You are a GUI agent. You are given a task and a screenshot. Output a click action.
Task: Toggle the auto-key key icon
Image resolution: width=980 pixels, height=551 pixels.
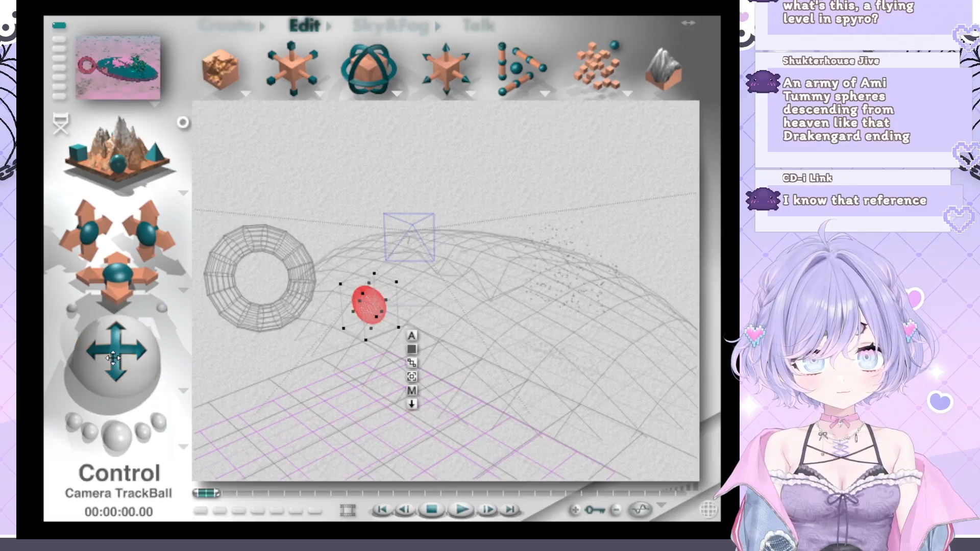click(595, 510)
